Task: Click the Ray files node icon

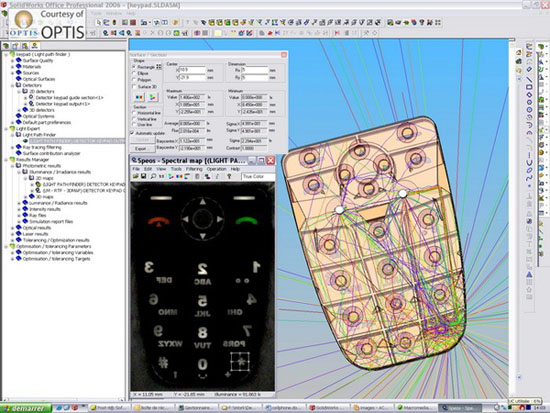Action: tap(25, 215)
